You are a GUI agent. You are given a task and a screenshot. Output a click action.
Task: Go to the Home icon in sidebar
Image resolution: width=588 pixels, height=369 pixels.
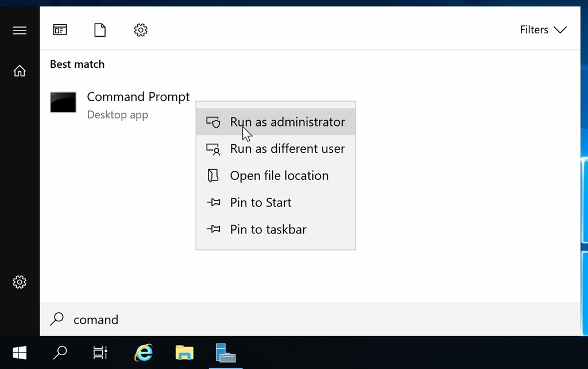pyautogui.click(x=20, y=71)
